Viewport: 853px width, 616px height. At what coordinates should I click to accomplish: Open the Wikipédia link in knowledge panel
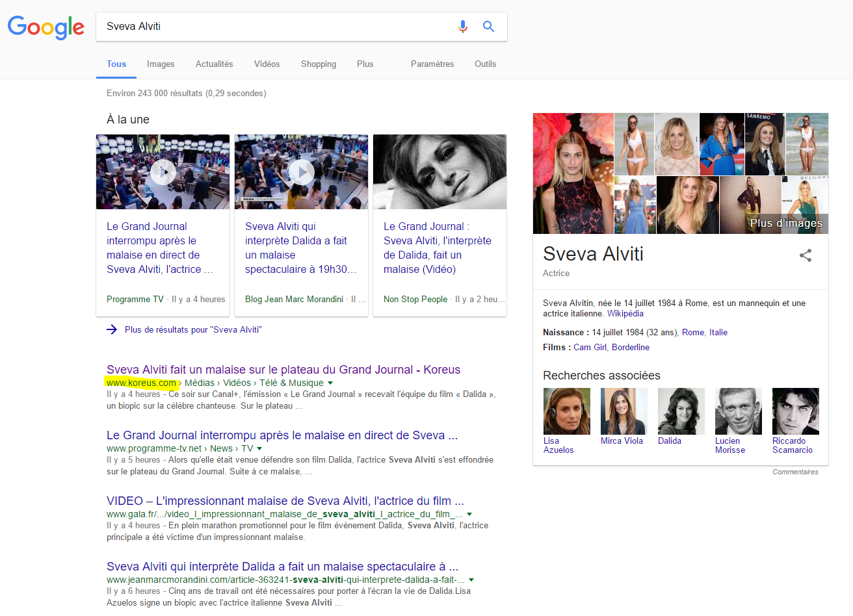(x=625, y=313)
